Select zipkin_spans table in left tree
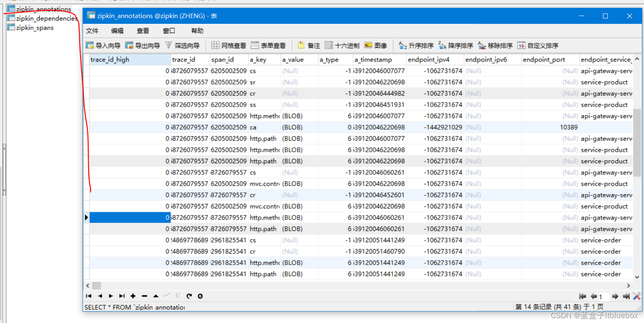Image resolution: width=644 pixels, height=323 pixels. click(30, 28)
